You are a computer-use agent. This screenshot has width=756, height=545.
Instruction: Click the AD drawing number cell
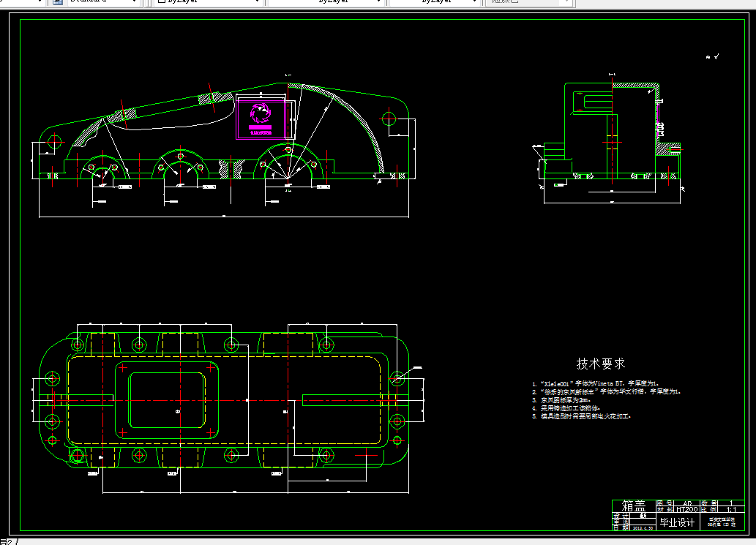click(x=687, y=503)
